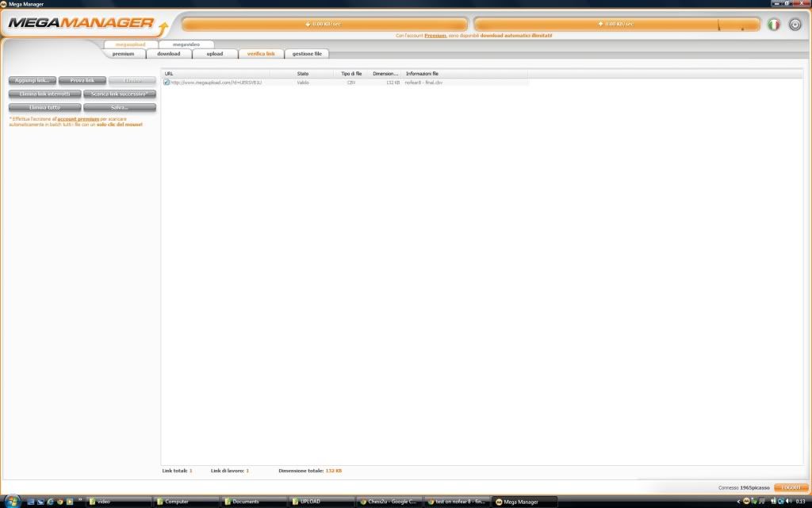The image size is (812, 508).
Task: Click the 'Valido' status cell
Action: [303, 83]
